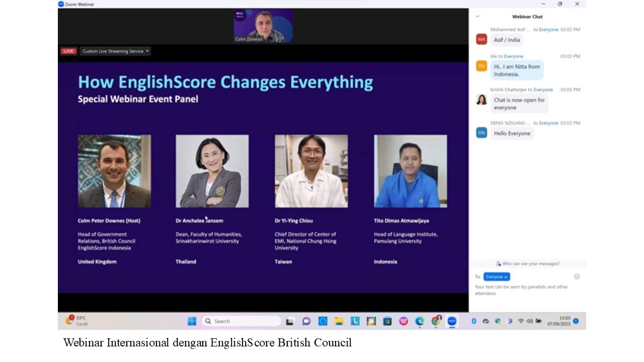Open the weather widget showing 33°C Cerah
644x362 pixels.
76,321
